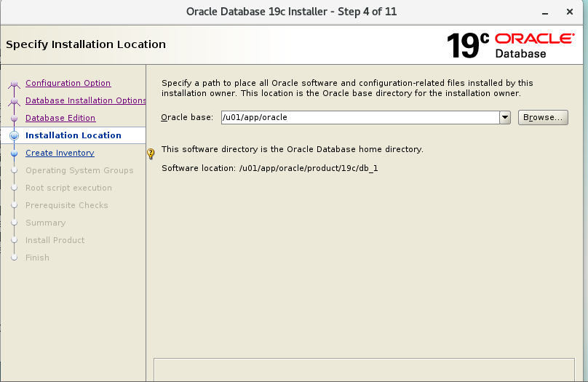Open the Configuration Option step link
Screen dimensions: 588x382
[68, 83]
